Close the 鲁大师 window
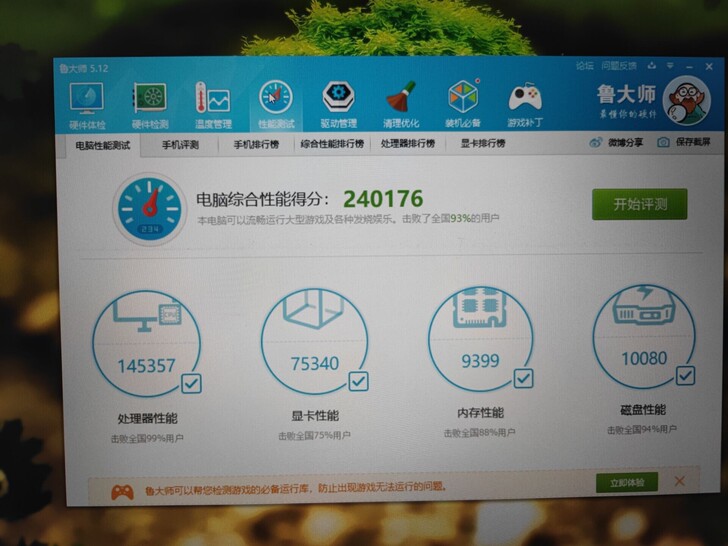This screenshot has width=728, height=546. (709, 66)
